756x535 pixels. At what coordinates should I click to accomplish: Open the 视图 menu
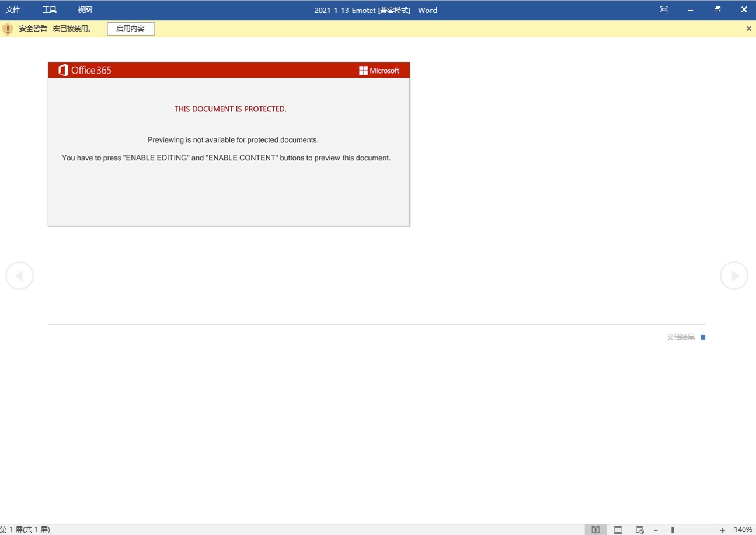[85, 10]
